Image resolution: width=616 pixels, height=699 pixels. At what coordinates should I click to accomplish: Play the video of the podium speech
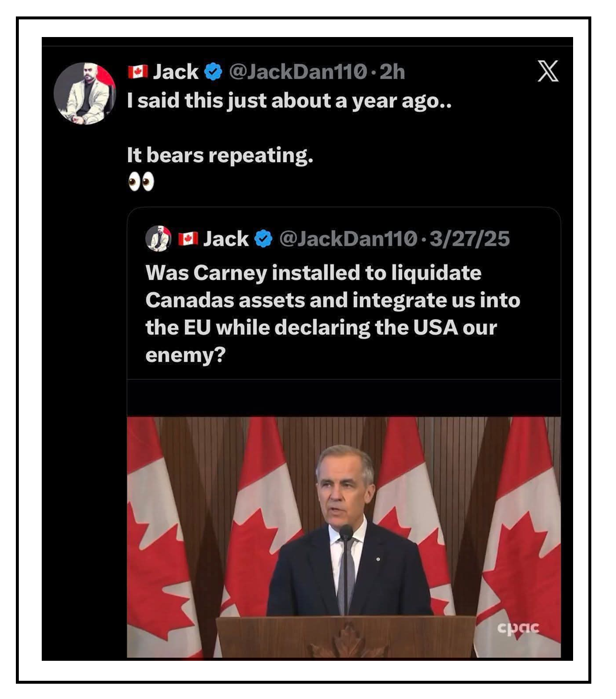[x=344, y=537]
